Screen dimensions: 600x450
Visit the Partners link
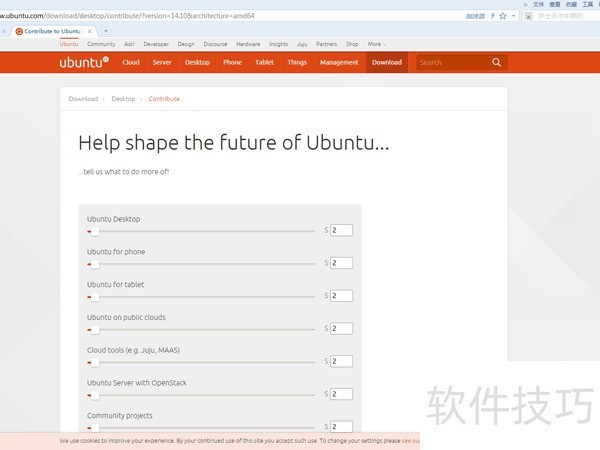click(326, 44)
